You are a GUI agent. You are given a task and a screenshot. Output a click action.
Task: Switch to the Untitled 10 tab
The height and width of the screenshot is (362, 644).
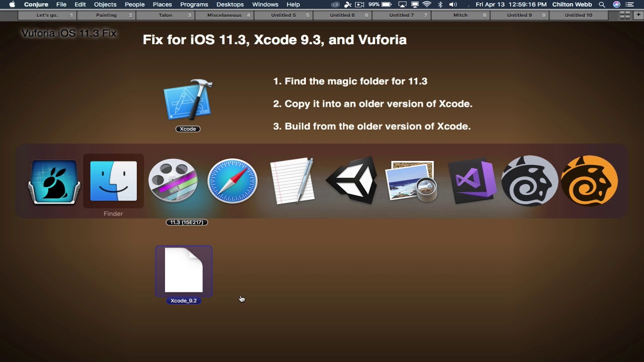coord(579,15)
